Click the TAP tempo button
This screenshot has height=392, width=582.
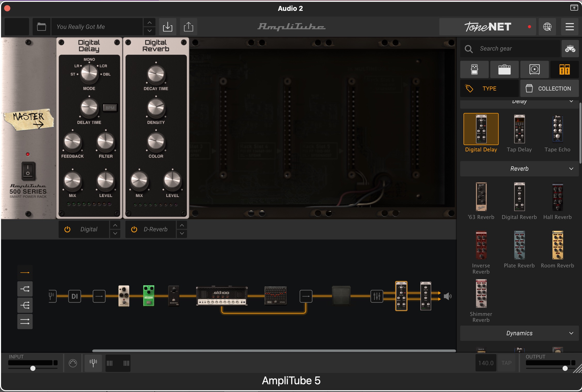506,363
